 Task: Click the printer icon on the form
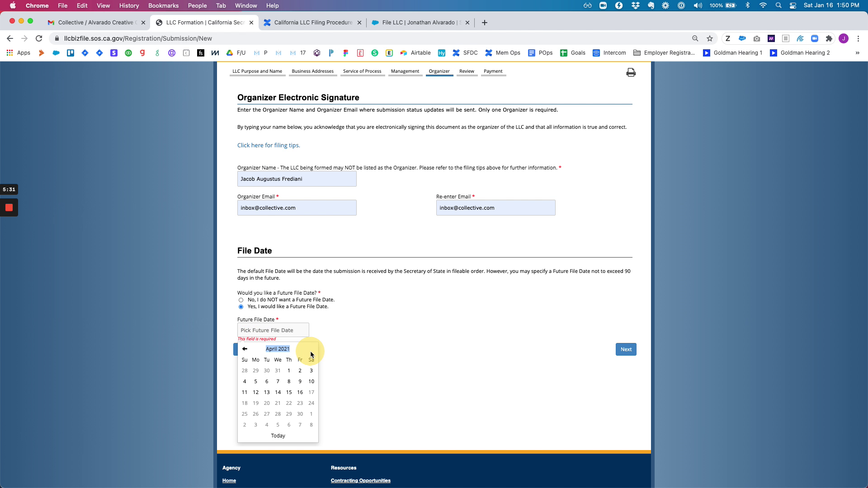point(631,72)
